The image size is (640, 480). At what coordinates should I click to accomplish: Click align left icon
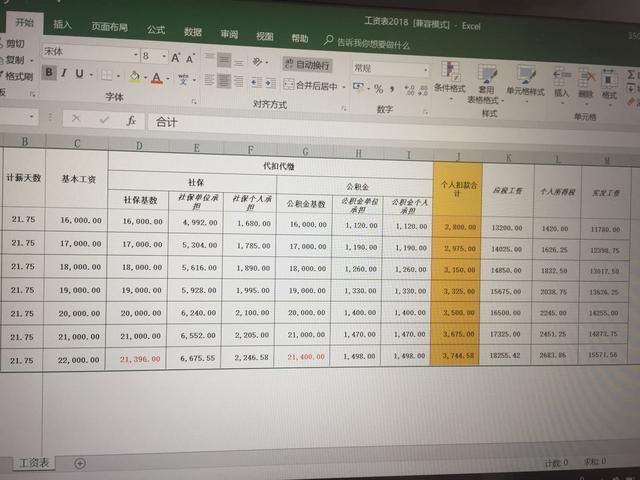coord(209,80)
